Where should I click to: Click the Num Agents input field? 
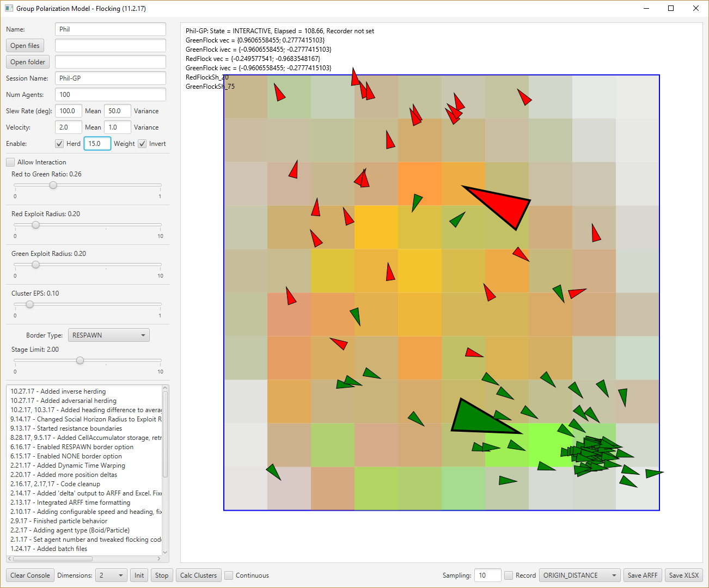(110, 95)
